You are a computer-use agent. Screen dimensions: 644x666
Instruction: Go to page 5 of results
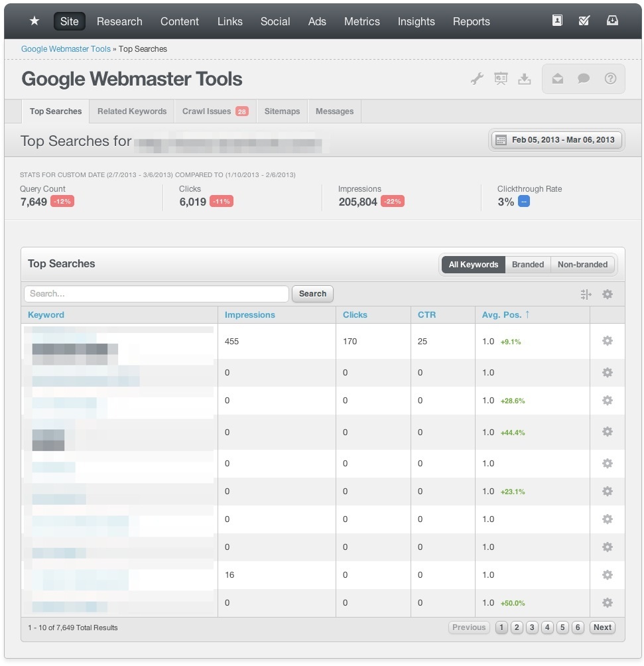[x=562, y=628]
